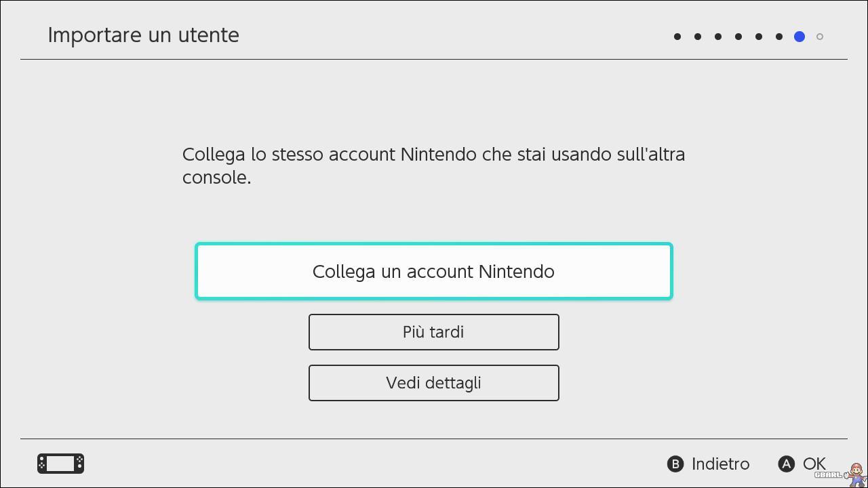This screenshot has height=488, width=868.
Task: Click the fifth progress step dot
Action: coord(759,37)
